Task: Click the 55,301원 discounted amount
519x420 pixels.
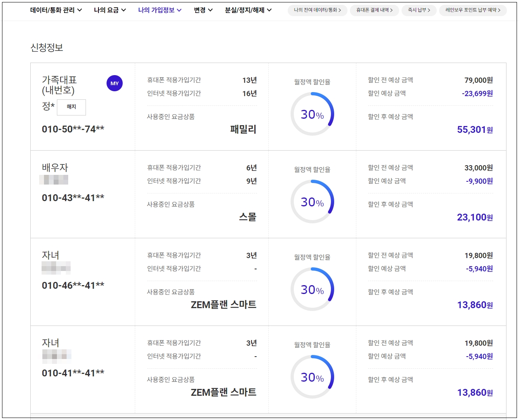Action: [x=475, y=130]
